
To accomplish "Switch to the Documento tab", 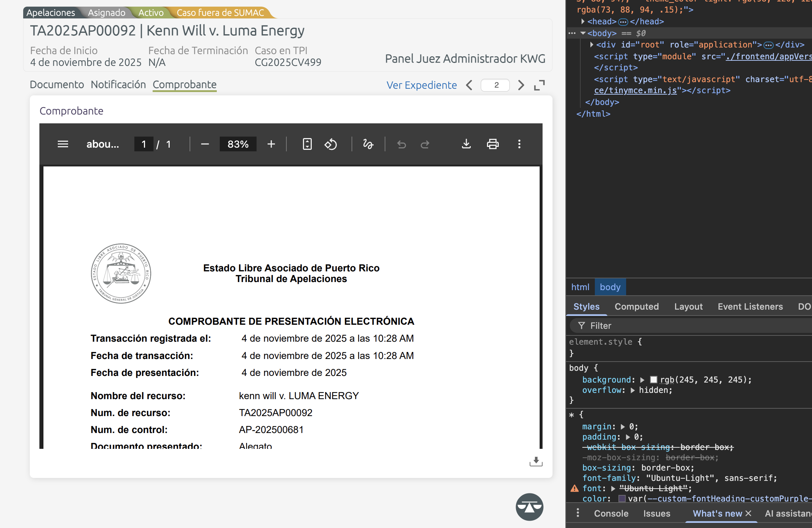I will click(57, 84).
